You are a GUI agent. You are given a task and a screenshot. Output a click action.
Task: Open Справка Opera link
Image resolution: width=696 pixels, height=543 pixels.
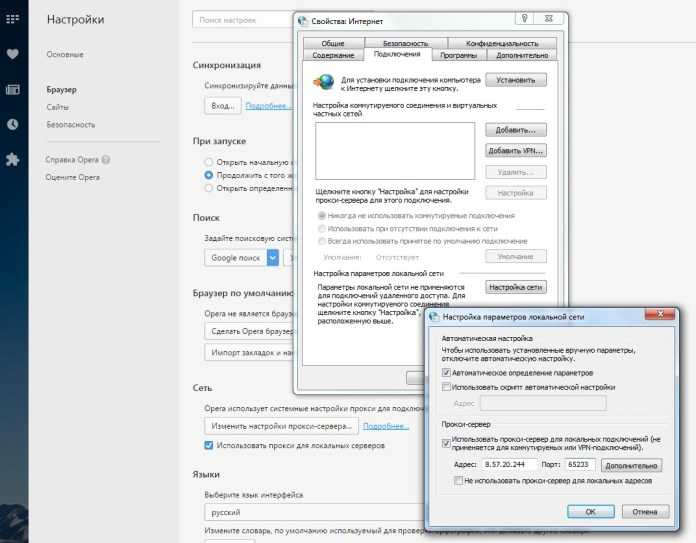[x=72, y=159]
